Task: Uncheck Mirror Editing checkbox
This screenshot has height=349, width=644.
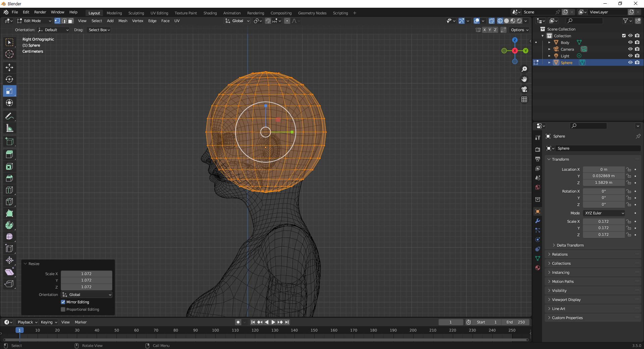Action: point(63,302)
